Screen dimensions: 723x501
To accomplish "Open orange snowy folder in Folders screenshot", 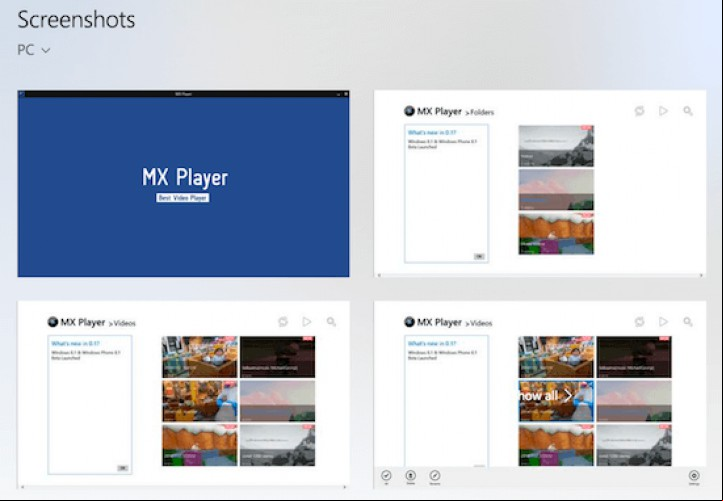I will (x=556, y=234).
